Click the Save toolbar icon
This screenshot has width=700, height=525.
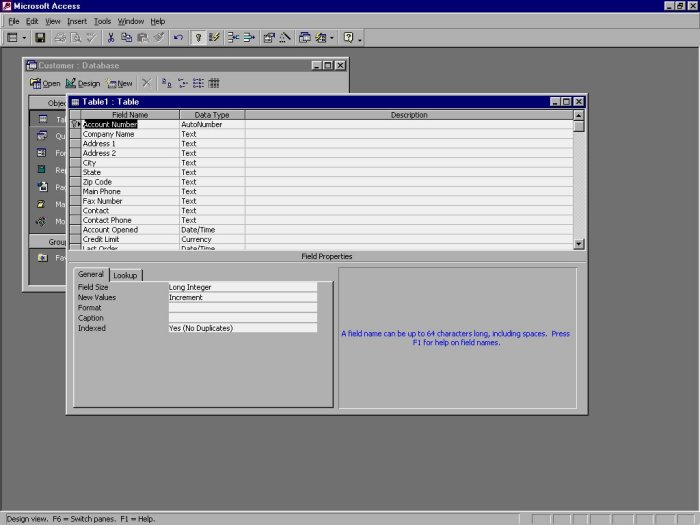[40, 37]
